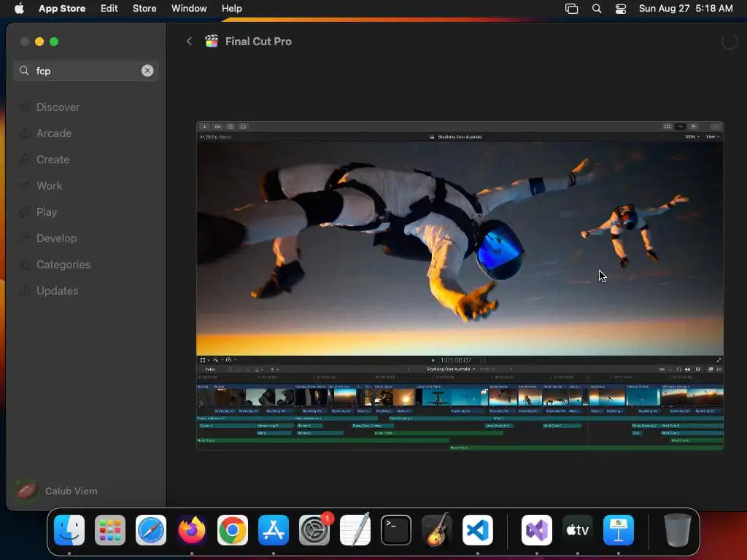Go back using the chevron button
The image size is (747, 560).
[x=189, y=42]
